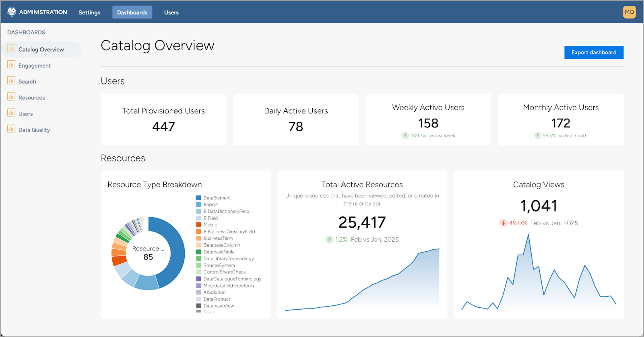Switch to the Users top navigation tab

pyautogui.click(x=171, y=12)
